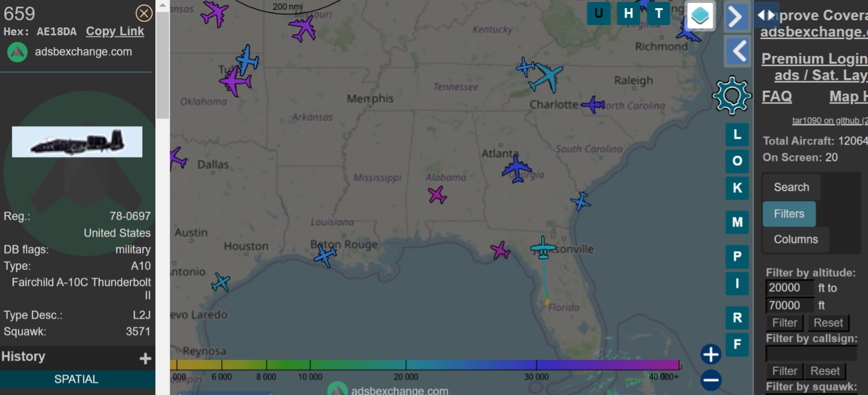Select the large teal airliner near Charlotte
This screenshot has width=868, height=395.
(546, 77)
